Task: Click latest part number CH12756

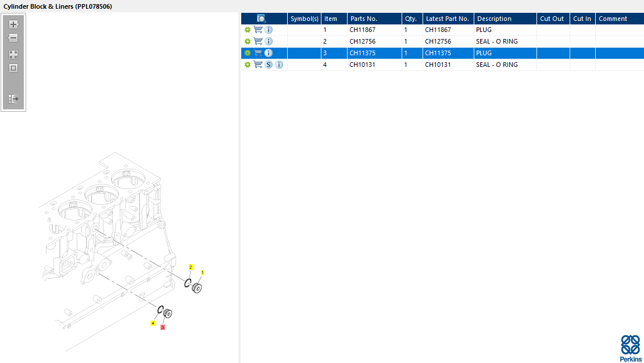Action: [438, 41]
